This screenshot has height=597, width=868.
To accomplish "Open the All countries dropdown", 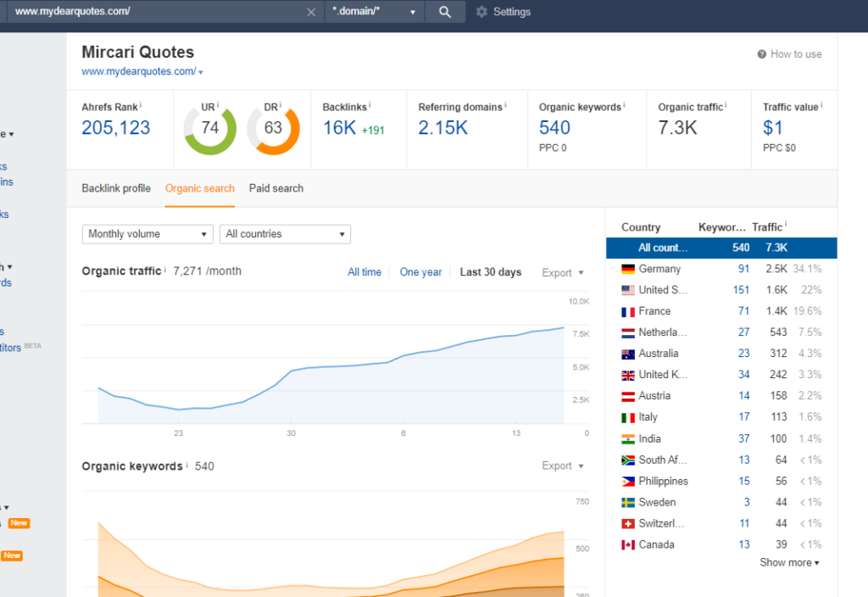I will pyautogui.click(x=285, y=234).
